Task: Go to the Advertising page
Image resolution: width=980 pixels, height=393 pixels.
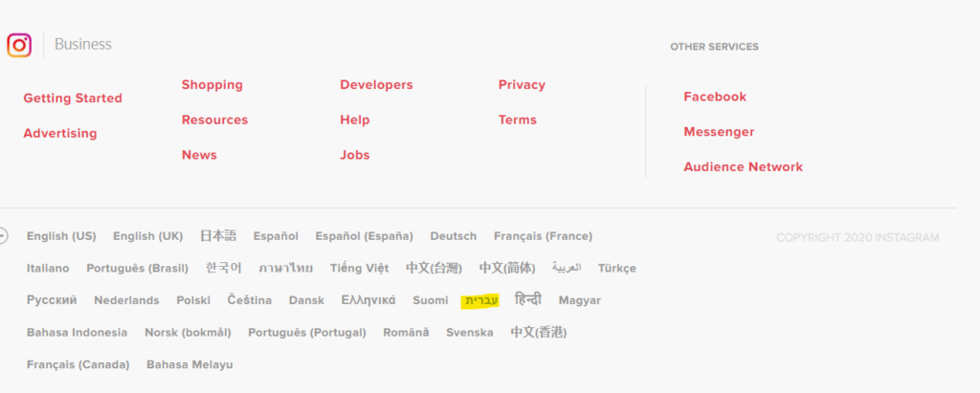Action: point(60,133)
